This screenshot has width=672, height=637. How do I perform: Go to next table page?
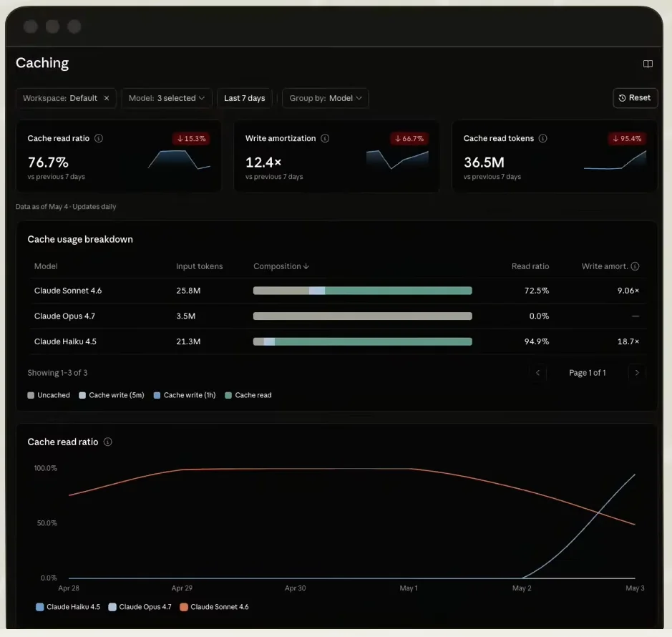pyautogui.click(x=637, y=372)
